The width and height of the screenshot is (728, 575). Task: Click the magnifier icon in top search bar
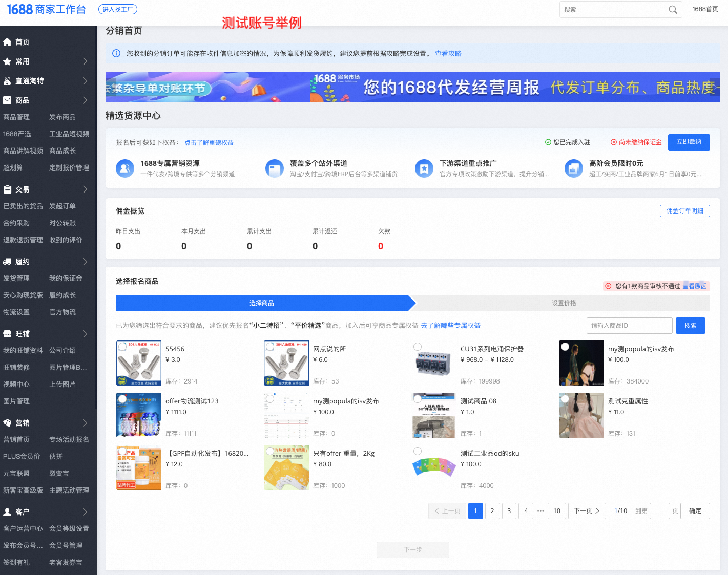coord(673,9)
